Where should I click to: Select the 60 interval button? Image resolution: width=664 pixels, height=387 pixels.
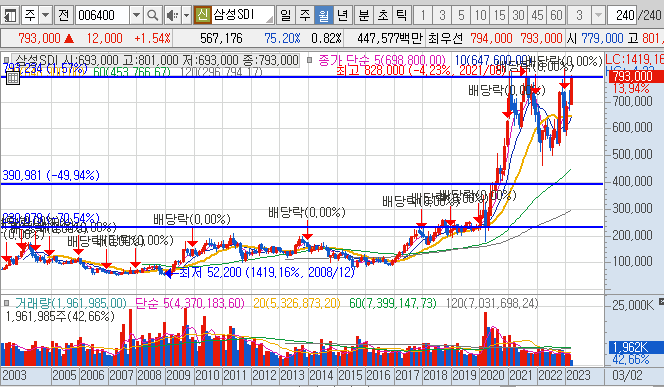point(556,16)
